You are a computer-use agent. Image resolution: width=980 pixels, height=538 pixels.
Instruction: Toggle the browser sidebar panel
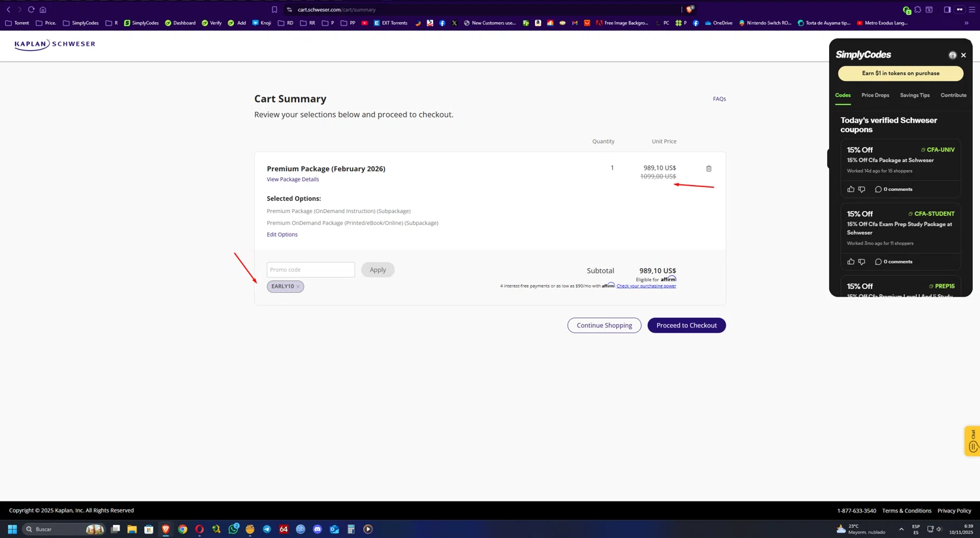click(x=947, y=10)
